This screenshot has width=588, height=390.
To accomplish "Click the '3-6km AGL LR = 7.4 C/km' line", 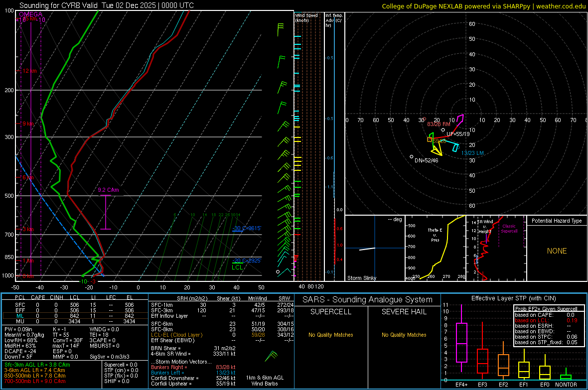I will 34,370.
